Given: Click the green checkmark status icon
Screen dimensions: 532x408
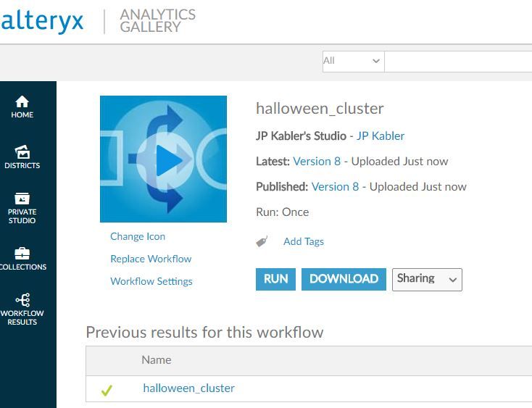Looking at the screenshot, I should [x=107, y=391].
